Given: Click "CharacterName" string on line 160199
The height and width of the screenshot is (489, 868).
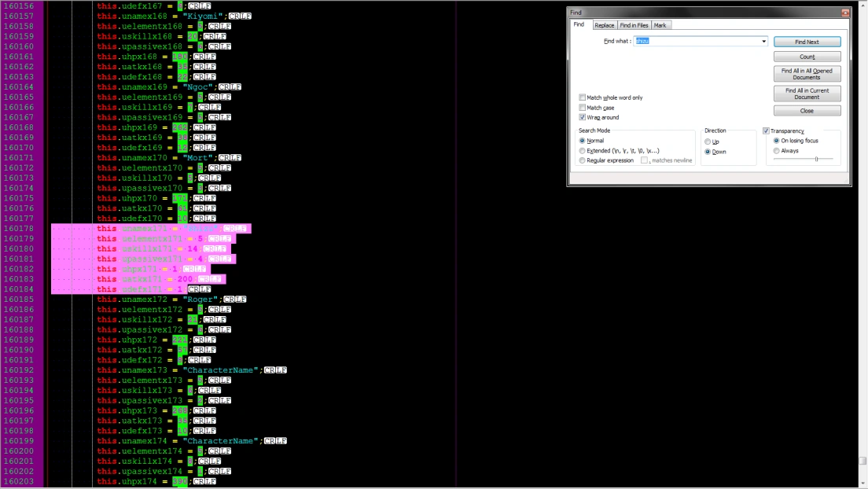Looking at the screenshot, I should pyautogui.click(x=220, y=441).
